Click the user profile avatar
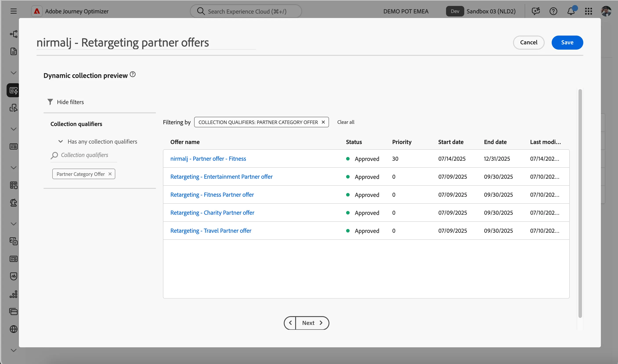Screen dimensions: 618x364 pos(606,11)
